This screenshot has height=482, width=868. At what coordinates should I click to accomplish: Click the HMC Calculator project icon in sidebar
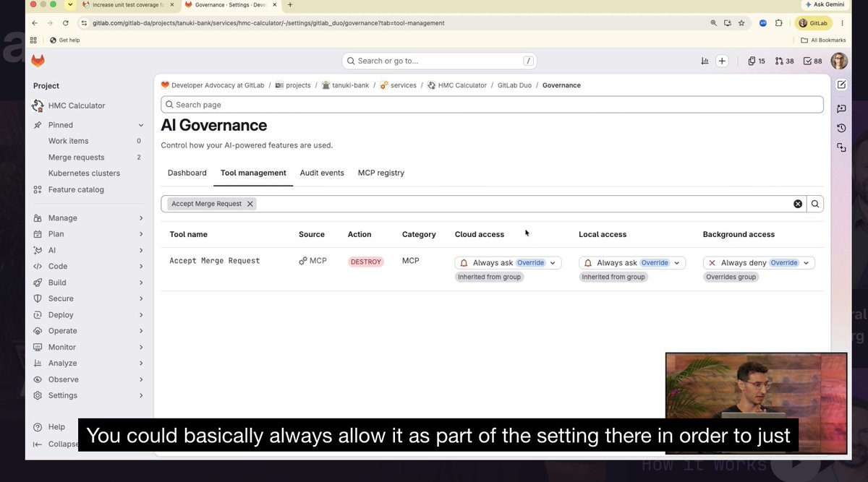pos(38,106)
